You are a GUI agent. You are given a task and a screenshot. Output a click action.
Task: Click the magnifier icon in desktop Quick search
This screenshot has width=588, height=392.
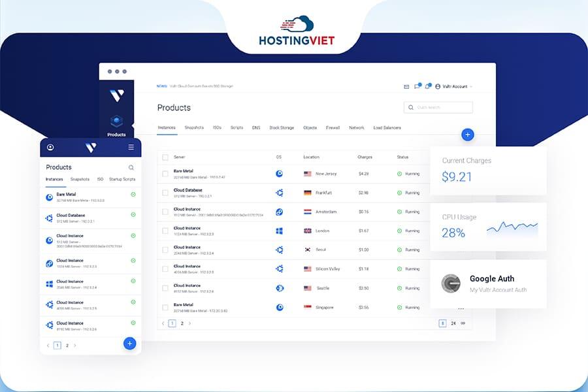pos(411,107)
